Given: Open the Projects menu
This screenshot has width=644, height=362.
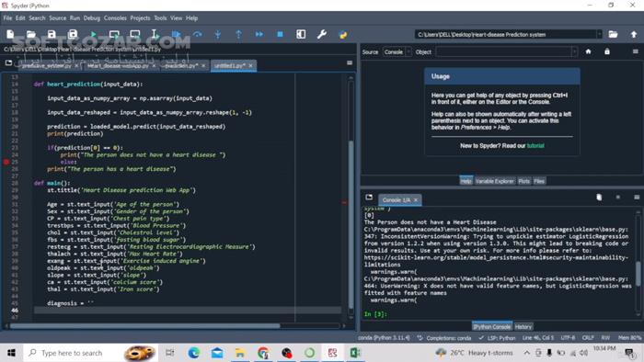Looking at the screenshot, I should click(140, 18).
